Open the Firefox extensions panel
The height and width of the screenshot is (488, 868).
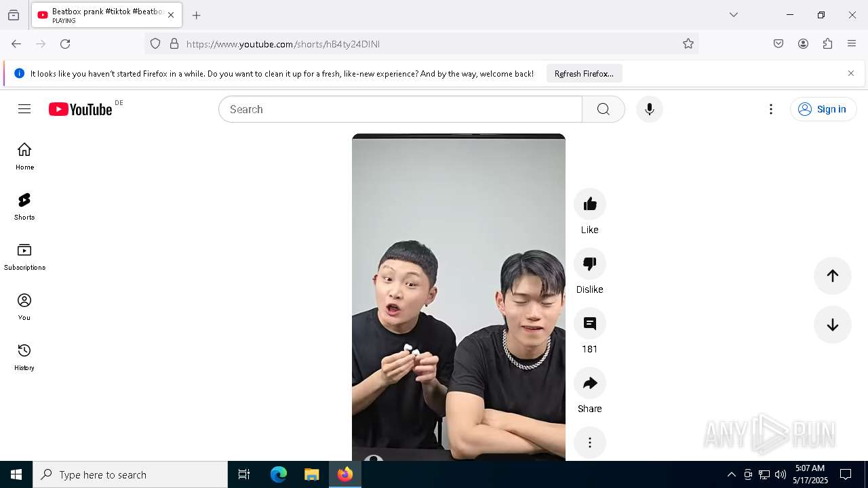827,44
